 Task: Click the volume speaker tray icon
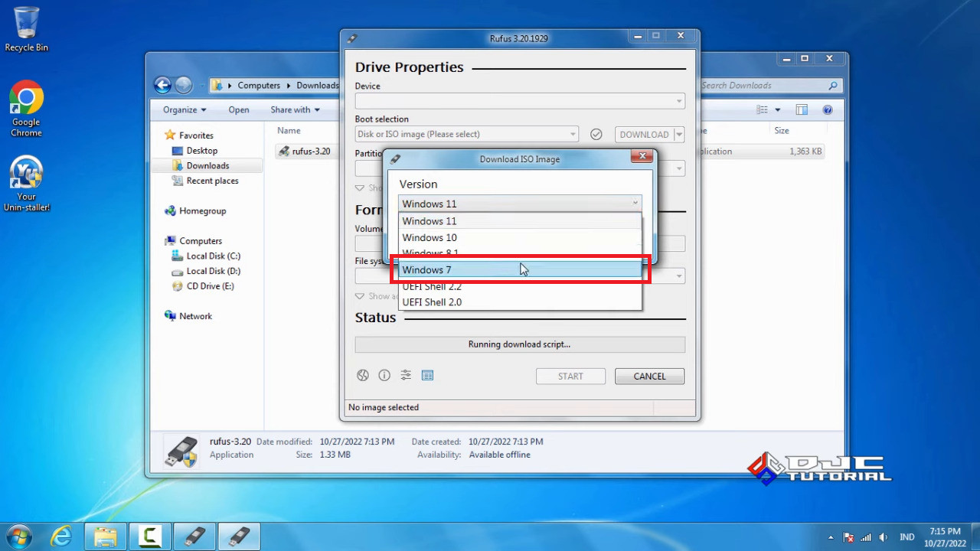pos(884,537)
